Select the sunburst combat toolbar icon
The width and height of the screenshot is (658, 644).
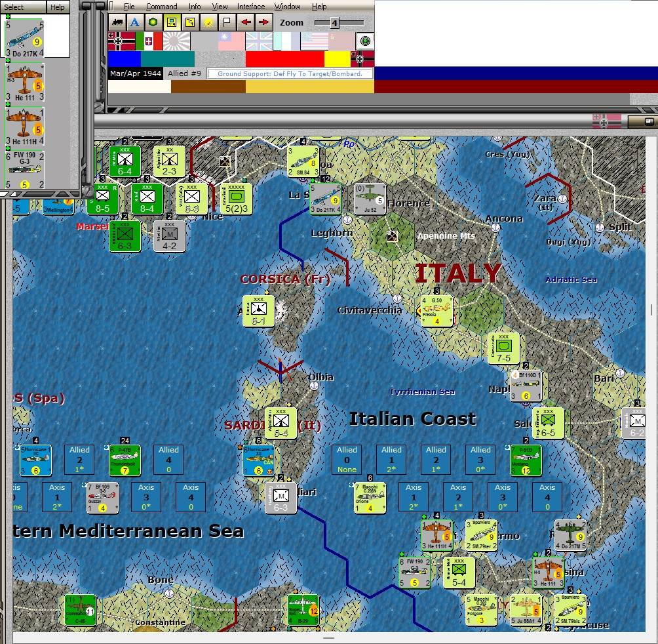click(208, 22)
